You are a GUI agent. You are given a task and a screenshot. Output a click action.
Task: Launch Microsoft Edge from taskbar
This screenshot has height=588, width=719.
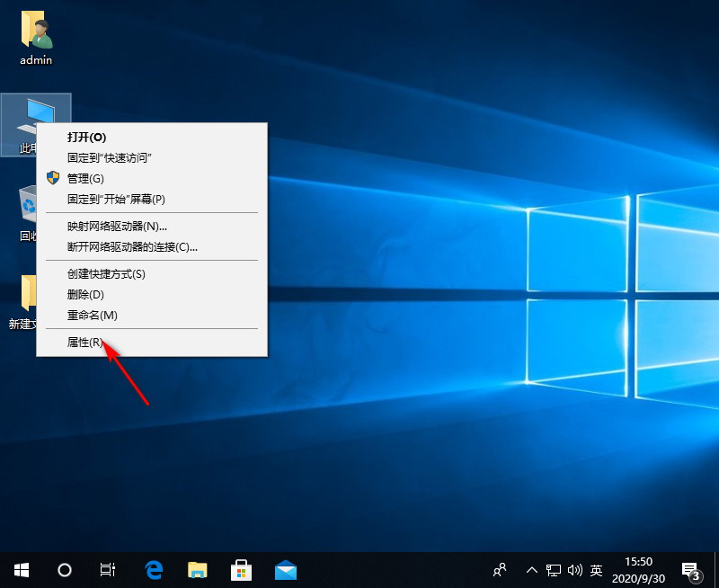tap(154, 569)
